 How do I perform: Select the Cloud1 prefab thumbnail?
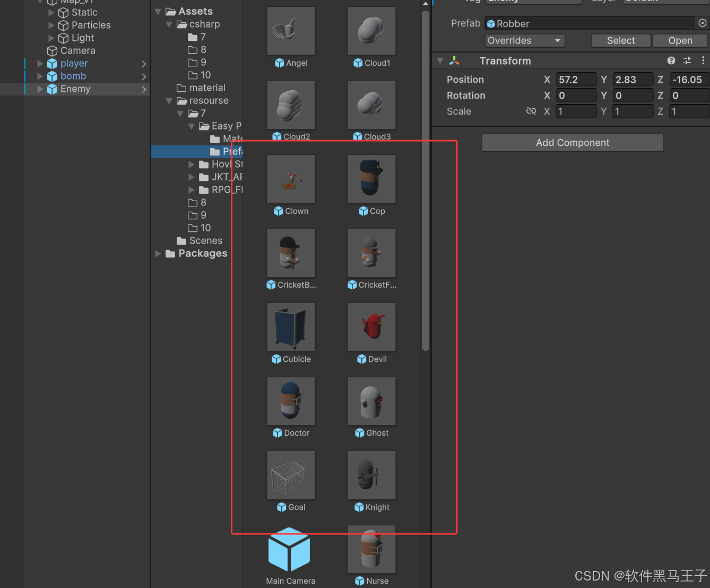click(x=371, y=31)
